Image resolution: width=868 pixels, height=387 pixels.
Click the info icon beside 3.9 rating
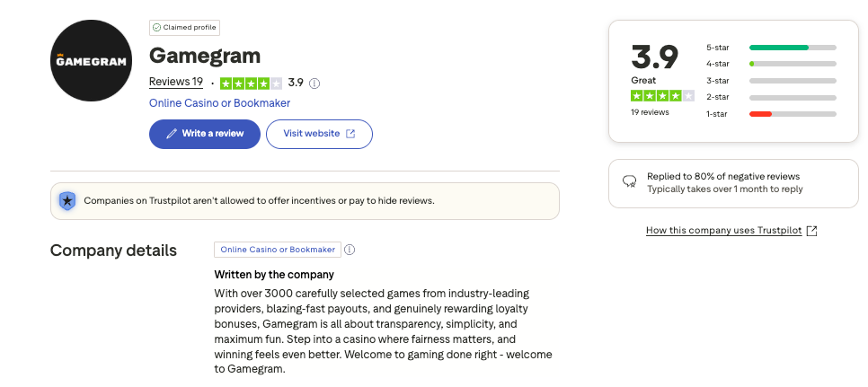click(x=314, y=83)
